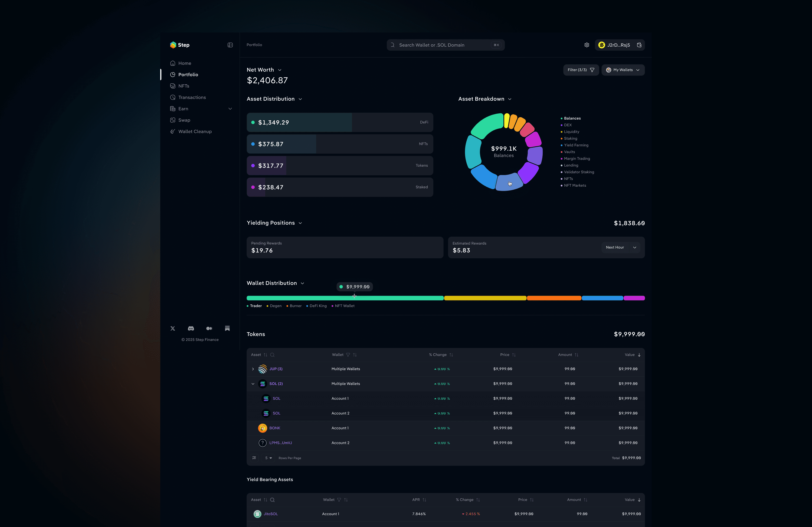The image size is (812, 527).
Task: Expand the Earn menu chevron
Action: pos(230,109)
